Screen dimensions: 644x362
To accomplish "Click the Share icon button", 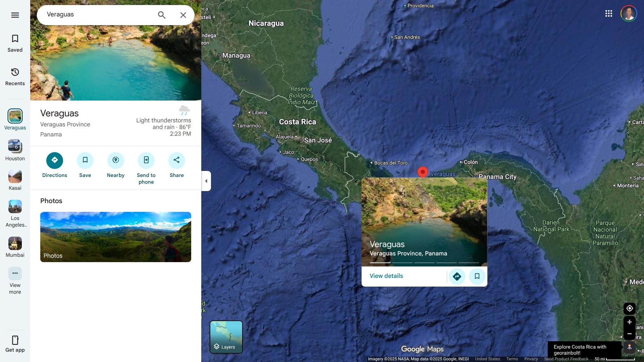I will coord(176,160).
